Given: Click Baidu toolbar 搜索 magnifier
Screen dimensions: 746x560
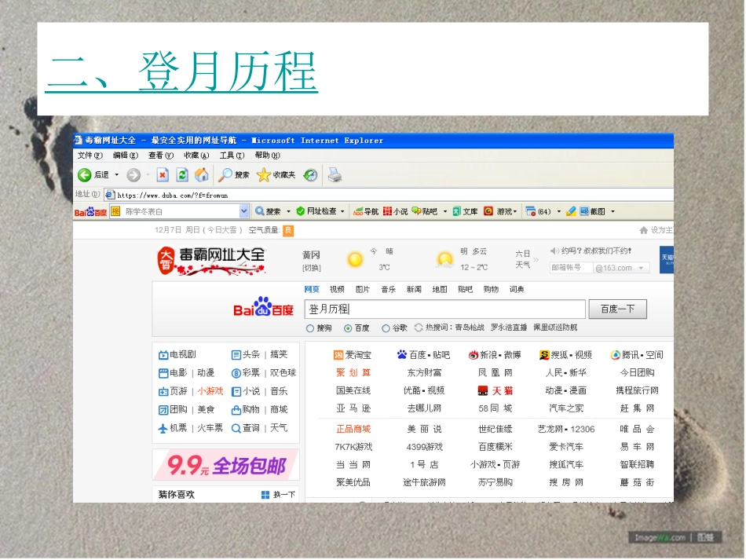Looking at the screenshot, I should pyautogui.click(x=260, y=211).
